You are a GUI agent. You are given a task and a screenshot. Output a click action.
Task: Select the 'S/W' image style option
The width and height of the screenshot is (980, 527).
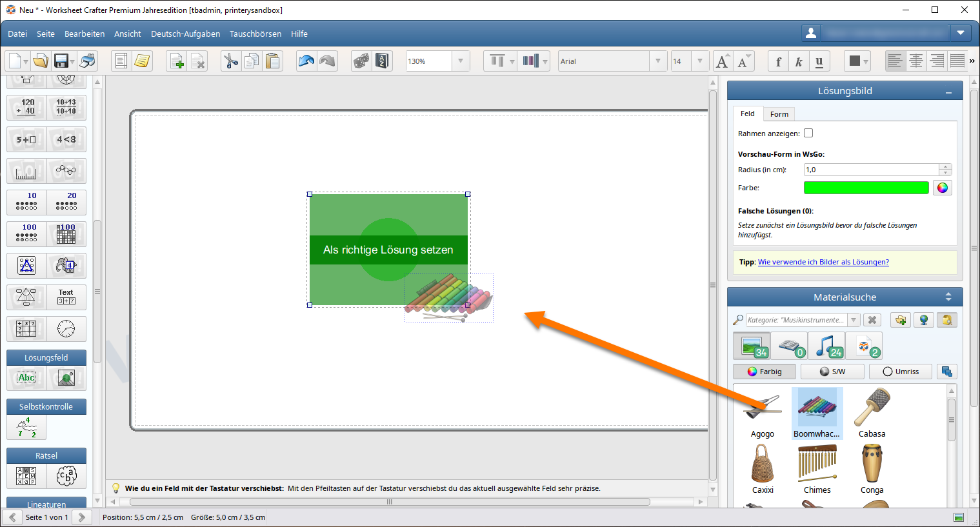coord(832,372)
